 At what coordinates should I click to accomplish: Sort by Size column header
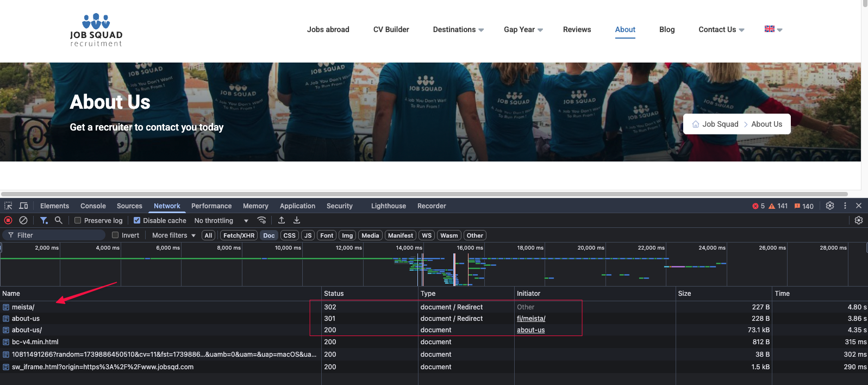pyautogui.click(x=724, y=294)
